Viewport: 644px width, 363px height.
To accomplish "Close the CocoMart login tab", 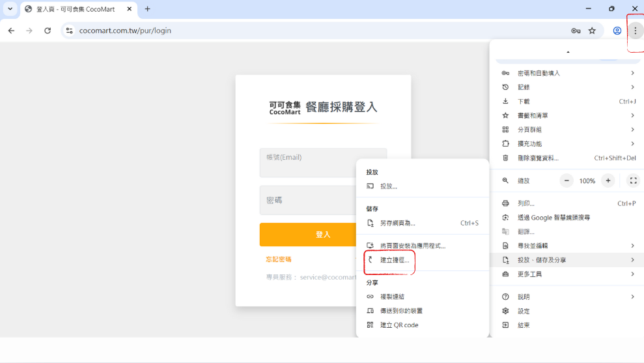I will (x=129, y=8).
